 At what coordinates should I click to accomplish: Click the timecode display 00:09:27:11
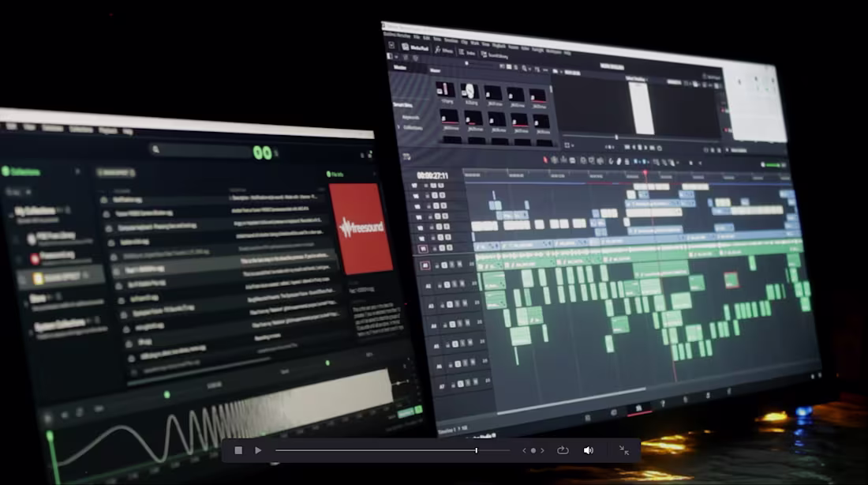click(x=432, y=175)
